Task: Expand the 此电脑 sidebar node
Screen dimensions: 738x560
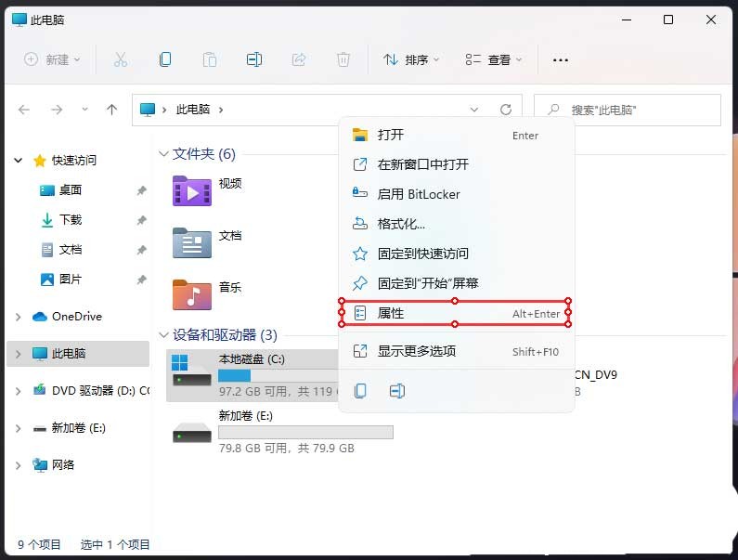Action: coord(18,354)
